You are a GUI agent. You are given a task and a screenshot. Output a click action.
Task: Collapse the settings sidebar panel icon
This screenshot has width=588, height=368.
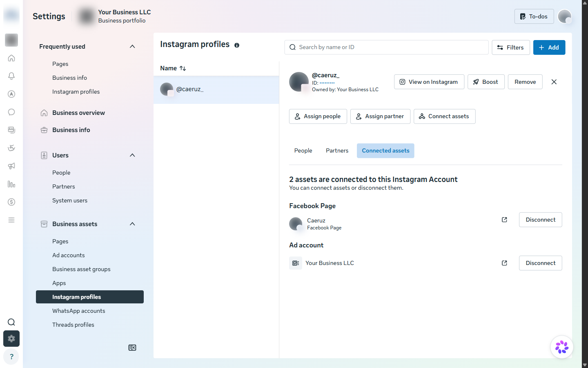(x=132, y=348)
